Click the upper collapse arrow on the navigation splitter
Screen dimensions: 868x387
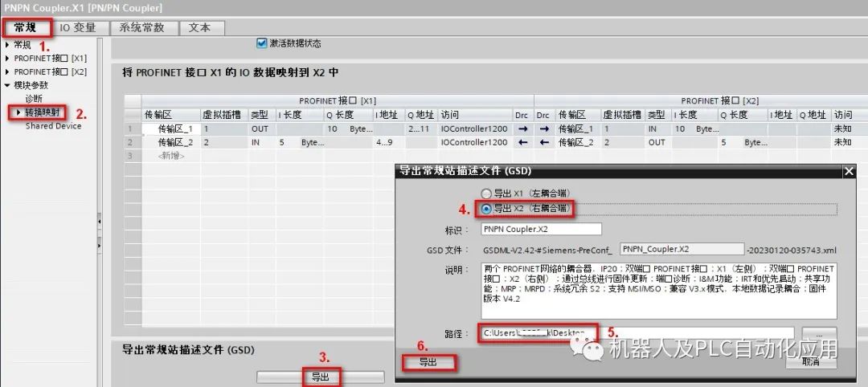[100, 222]
